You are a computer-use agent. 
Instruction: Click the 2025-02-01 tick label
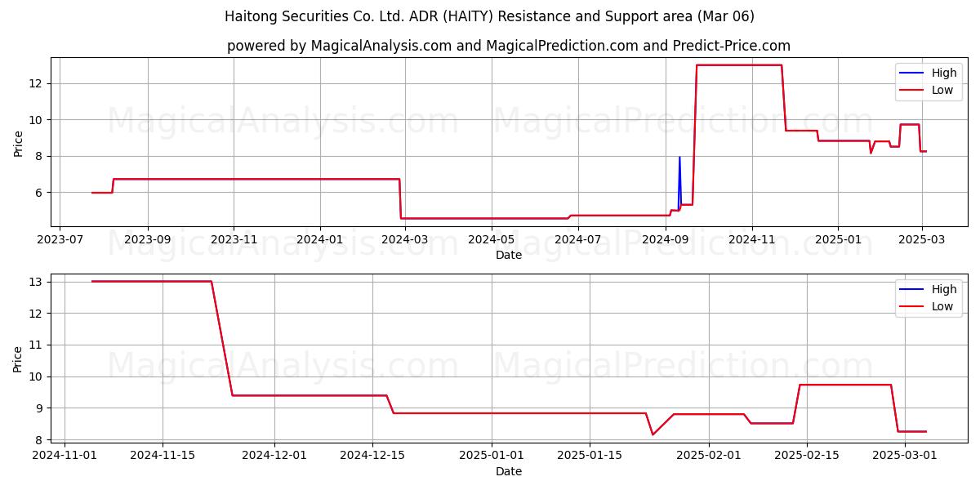pos(709,457)
